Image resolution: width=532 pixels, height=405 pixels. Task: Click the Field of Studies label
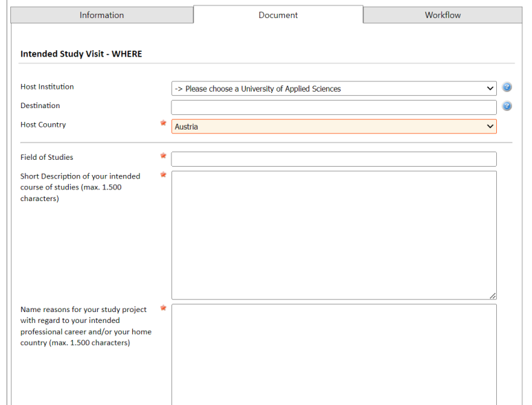pyautogui.click(x=47, y=157)
